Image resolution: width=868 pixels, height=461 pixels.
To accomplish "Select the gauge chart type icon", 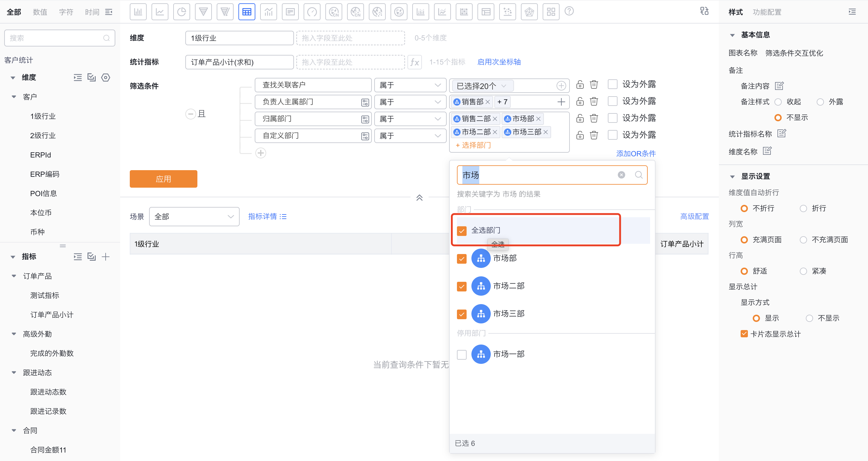I will pos(312,11).
